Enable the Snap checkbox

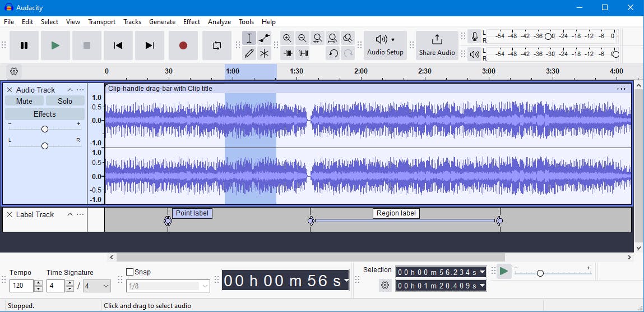coord(130,272)
